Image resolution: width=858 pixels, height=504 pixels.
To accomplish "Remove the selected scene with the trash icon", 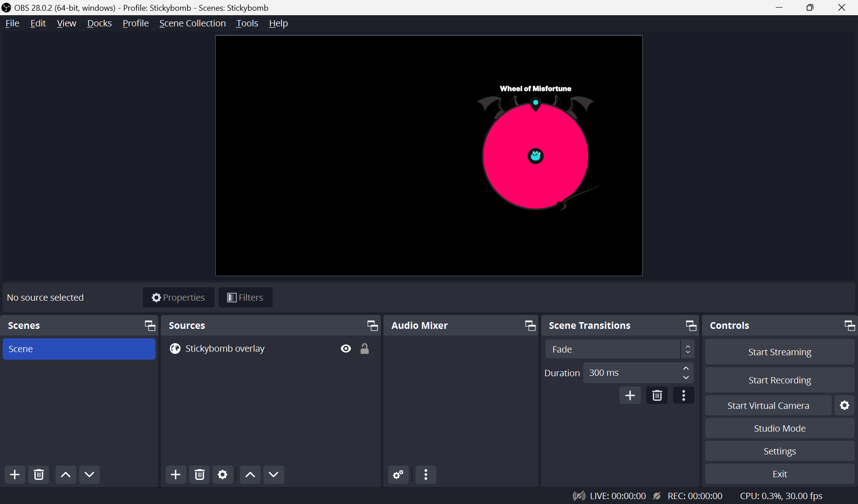I will (x=39, y=475).
